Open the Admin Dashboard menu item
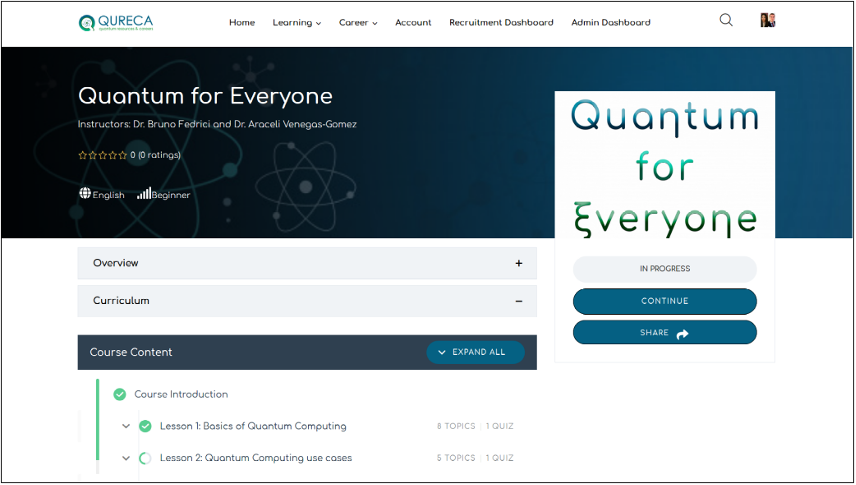 click(x=610, y=22)
